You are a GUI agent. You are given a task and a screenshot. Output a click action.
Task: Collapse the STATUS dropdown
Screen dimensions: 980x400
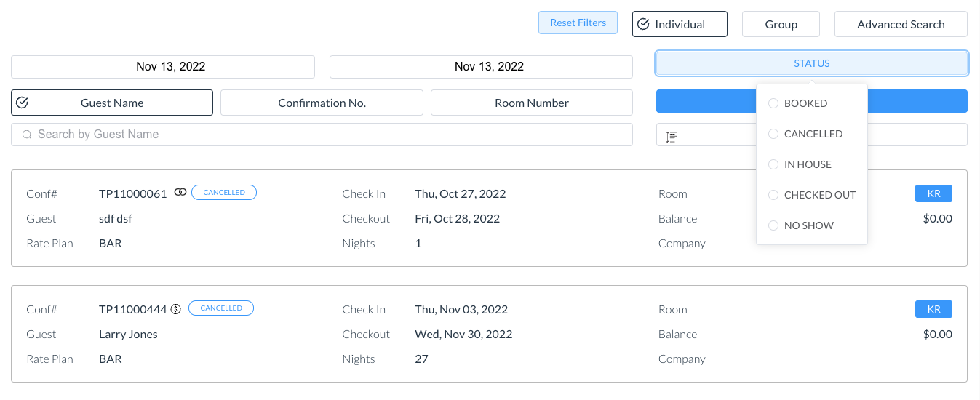811,63
